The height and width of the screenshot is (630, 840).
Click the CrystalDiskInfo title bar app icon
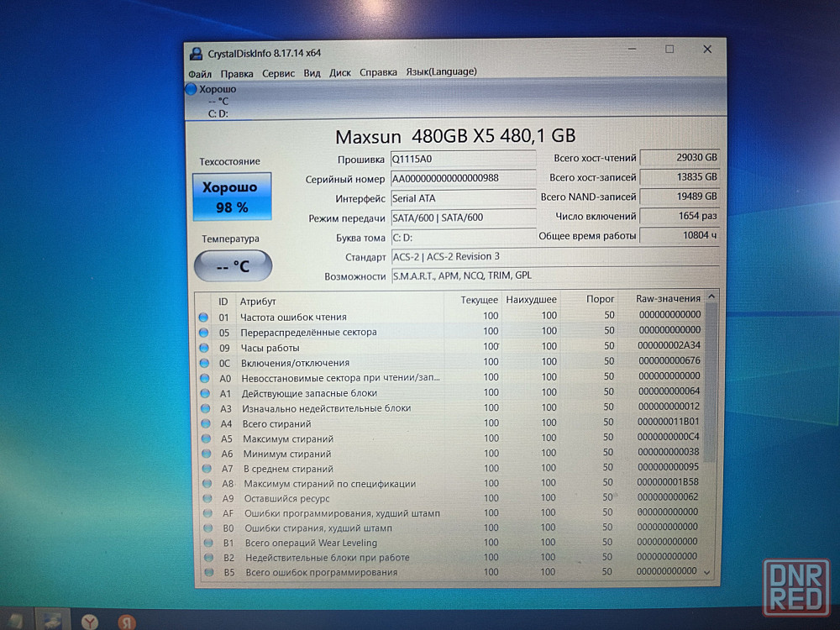[196, 53]
